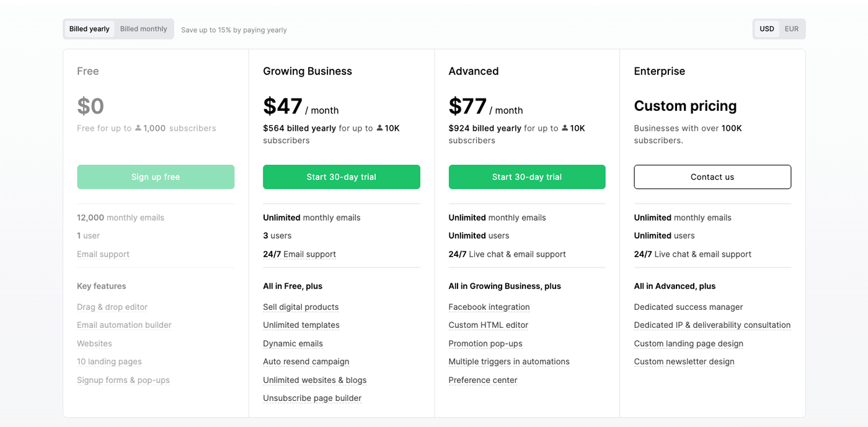Select USD currency
Screen dimensions: 868x427
point(767,29)
